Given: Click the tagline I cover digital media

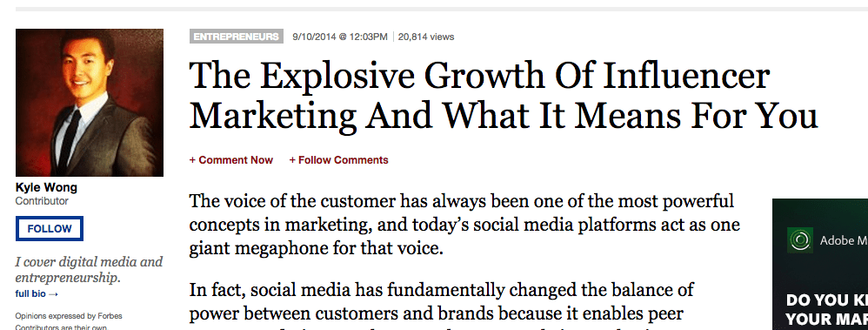Looking at the screenshot, I should tap(89, 270).
